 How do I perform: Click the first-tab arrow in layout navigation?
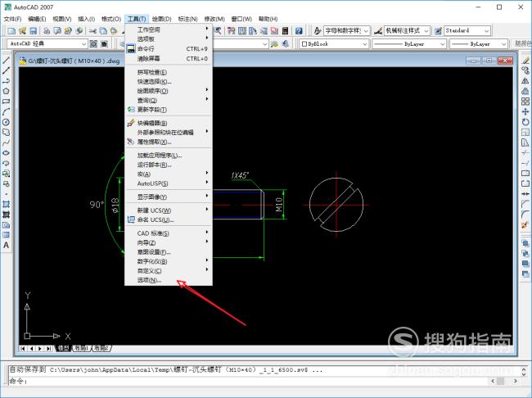coord(23,348)
